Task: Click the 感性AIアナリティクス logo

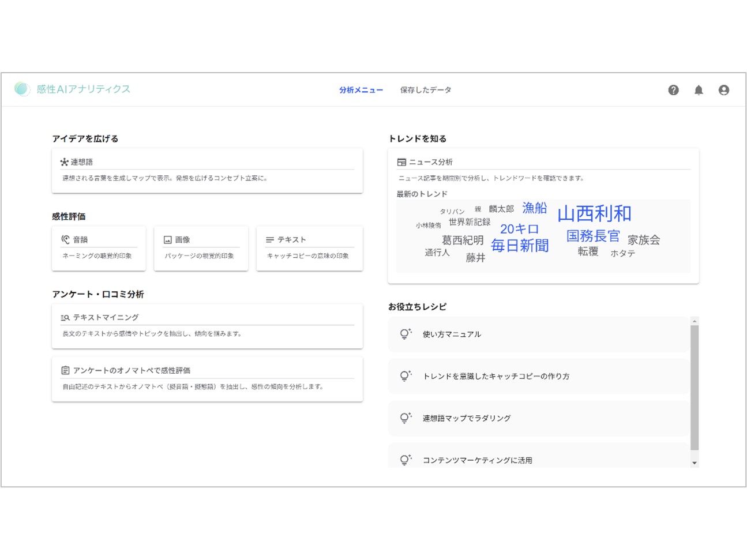Action: [73, 89]
